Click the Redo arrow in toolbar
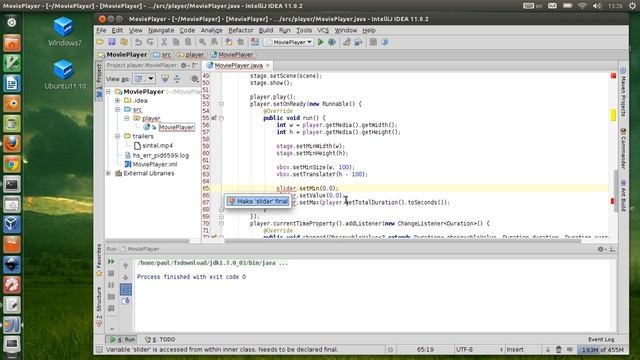Image resolution: width=640 pixels, height=360 pixels. pos(150,42)
